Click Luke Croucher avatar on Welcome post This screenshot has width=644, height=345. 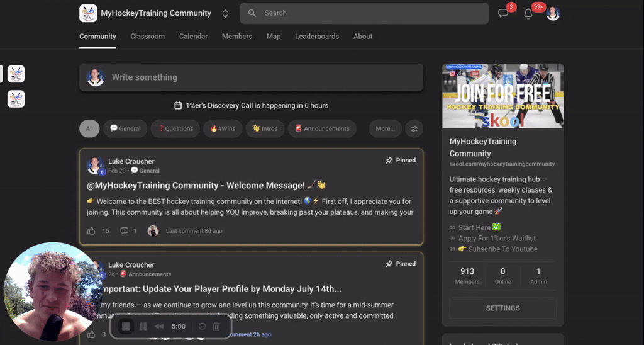point(96,166)
